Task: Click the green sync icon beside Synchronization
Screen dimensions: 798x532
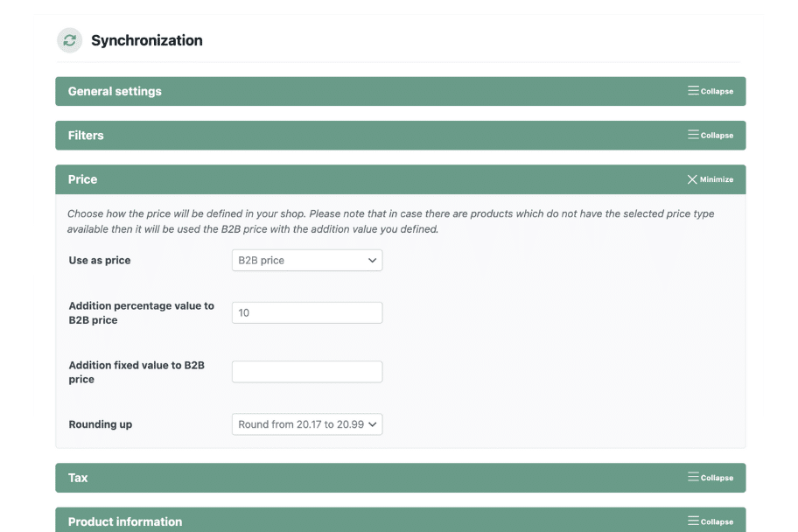Action: click(69, 40)
